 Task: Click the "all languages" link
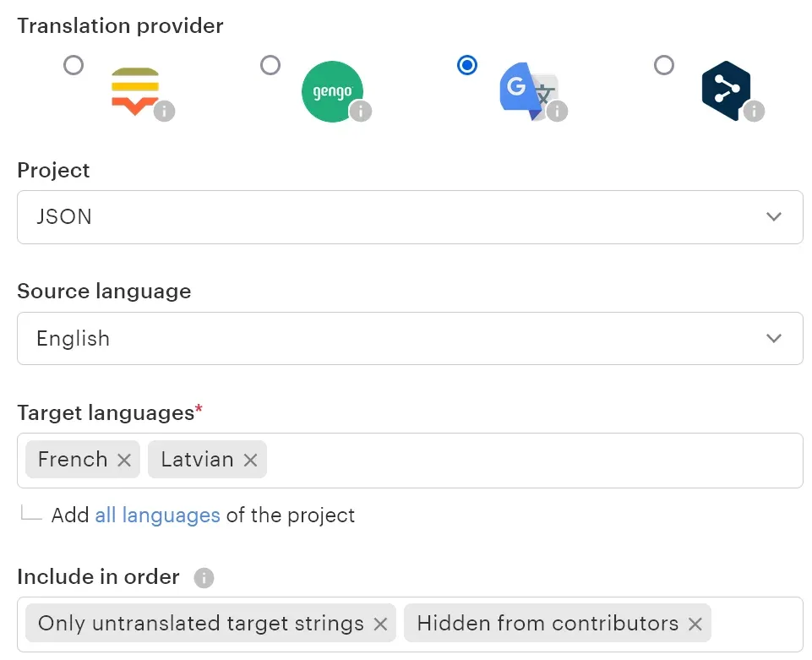point(157,515)
